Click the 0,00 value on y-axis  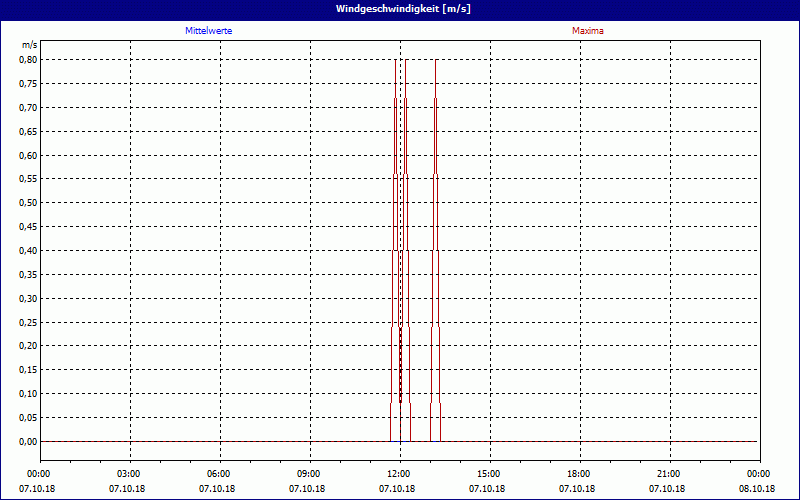click(x=29, y=442)
